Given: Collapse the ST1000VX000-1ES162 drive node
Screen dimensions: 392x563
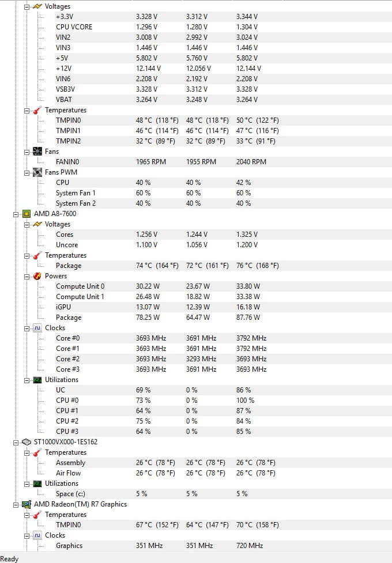Looking at the screenshot, I should (16, 442).
